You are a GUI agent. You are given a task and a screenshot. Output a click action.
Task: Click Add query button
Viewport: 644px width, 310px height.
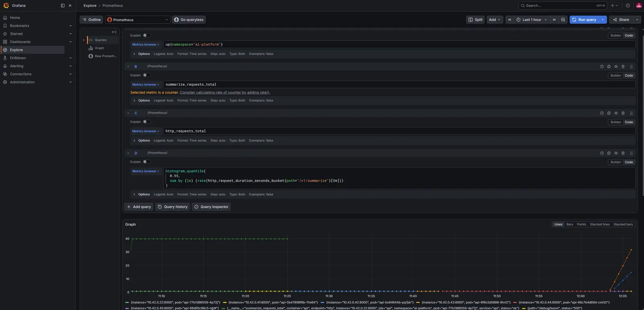pyautogui.click(x=139, y=207)
